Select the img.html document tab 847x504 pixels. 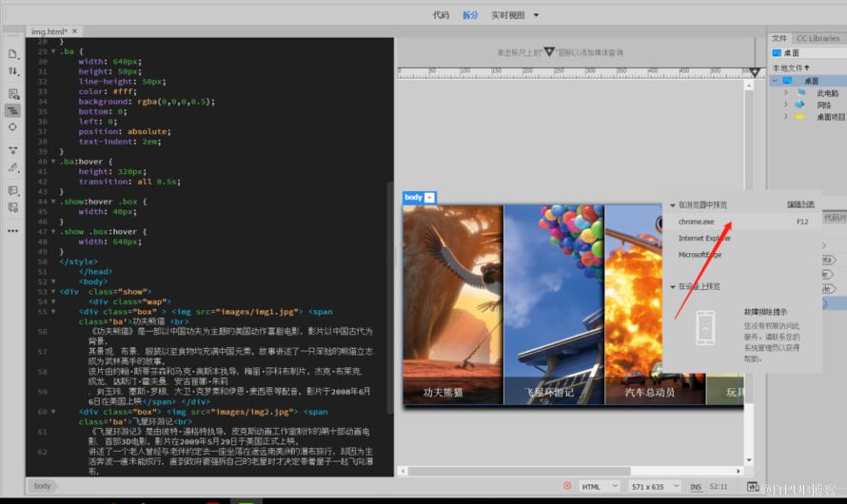[x=49, y=31]
